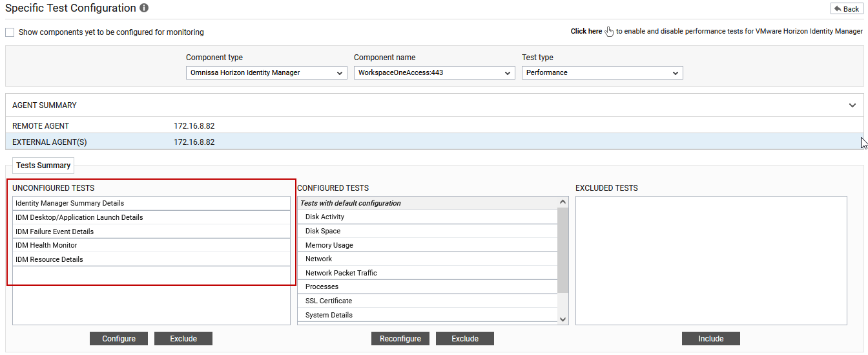Image resolution: width=868 pixels, height=355 pixels.
Task: Click the info icon beside Specific Test Configuration
Action: (x=144, y=8)
